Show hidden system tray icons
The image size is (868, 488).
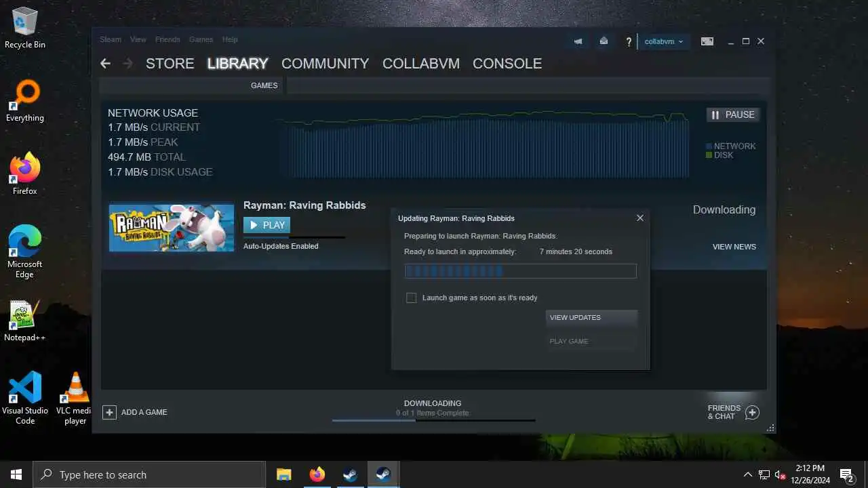(x=748, y=474)
